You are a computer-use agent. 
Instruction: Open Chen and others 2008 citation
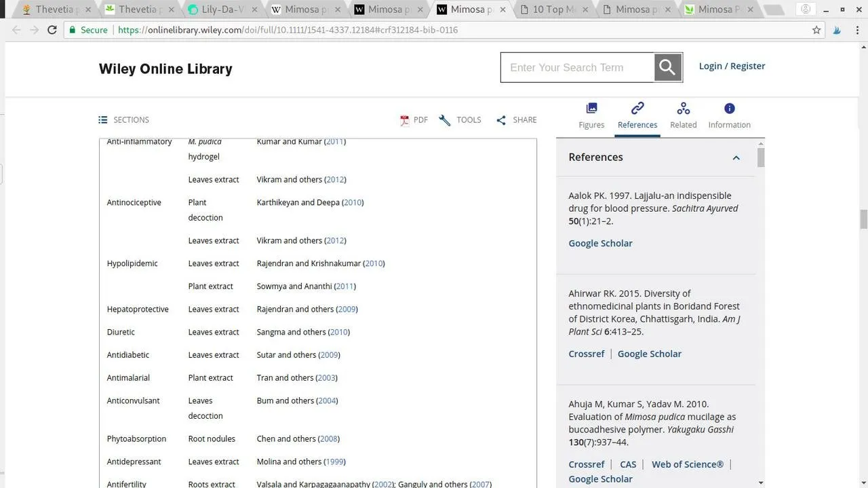329,438
